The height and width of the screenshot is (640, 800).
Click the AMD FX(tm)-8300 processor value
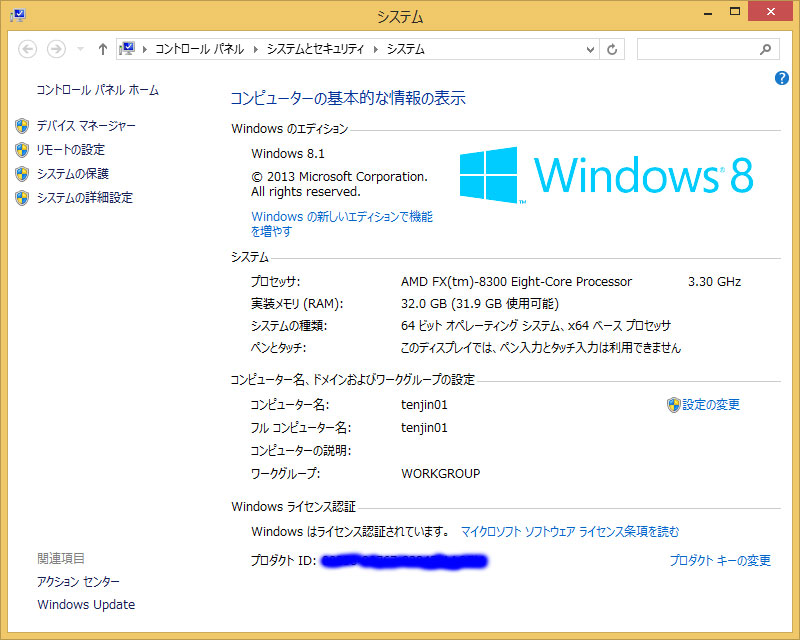(x=516, y=282)
